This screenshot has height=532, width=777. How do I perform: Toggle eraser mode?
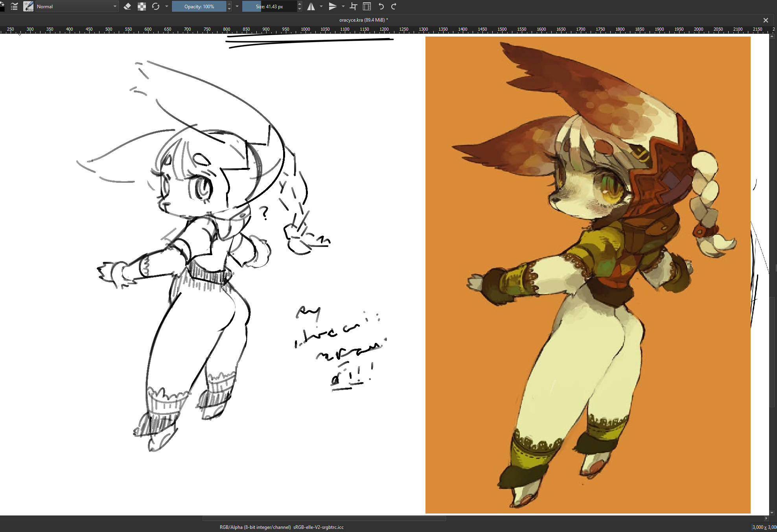pyautogui.click(x=127, y=6)
